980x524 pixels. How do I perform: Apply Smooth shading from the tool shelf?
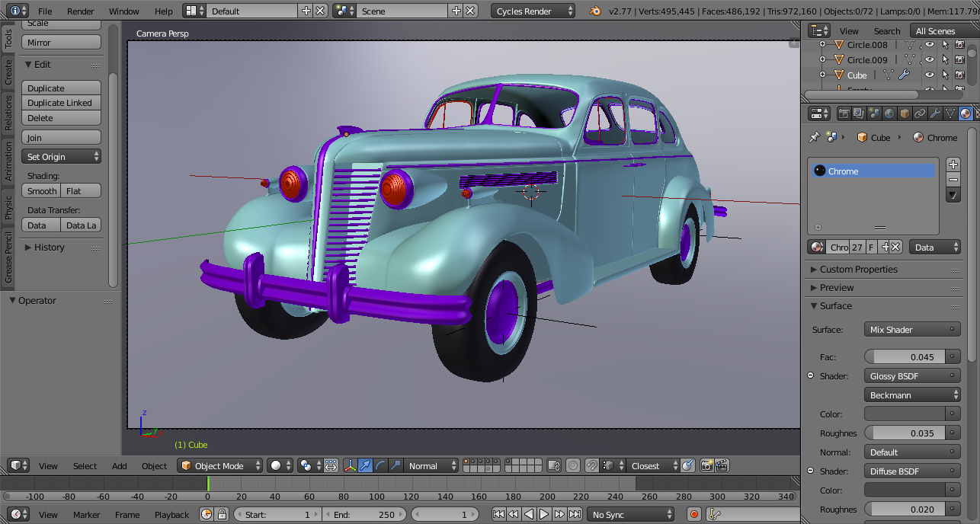point(41,190)
